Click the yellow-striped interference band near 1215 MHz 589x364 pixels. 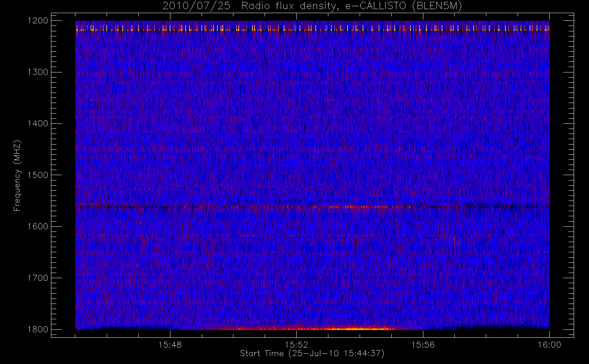[312, 28]
